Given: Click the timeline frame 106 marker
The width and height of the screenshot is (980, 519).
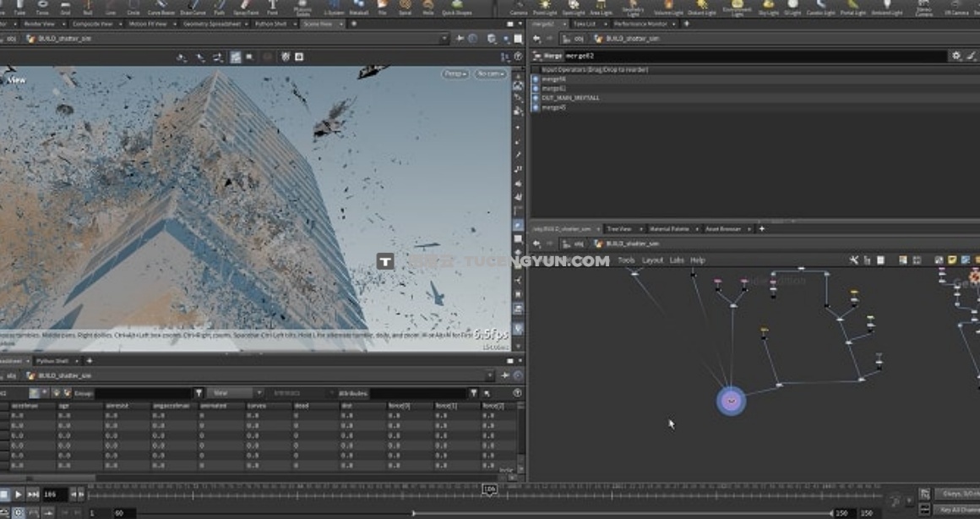Looking at the screenshot, I should [x=489, y=489].
